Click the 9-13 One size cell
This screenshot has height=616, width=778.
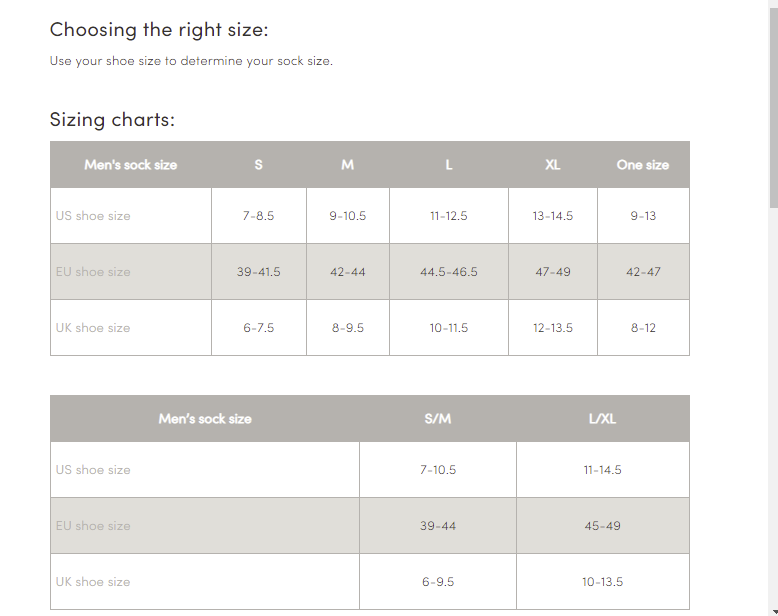(x=643, y=216)
